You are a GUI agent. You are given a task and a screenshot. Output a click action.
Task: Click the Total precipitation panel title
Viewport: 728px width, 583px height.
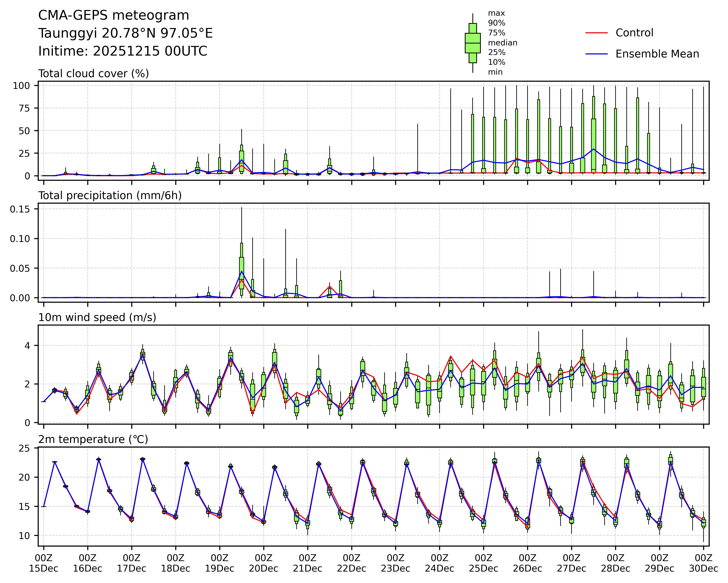point(110,195)
